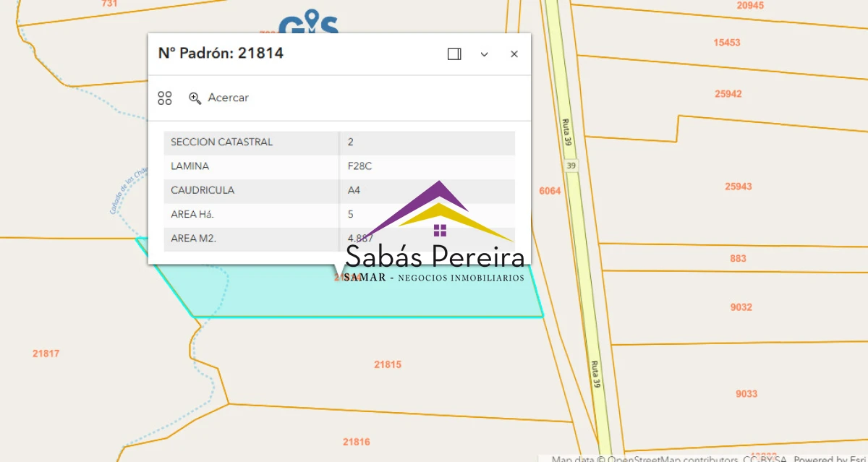Collapse the popup with the chevron arrow

484,54
